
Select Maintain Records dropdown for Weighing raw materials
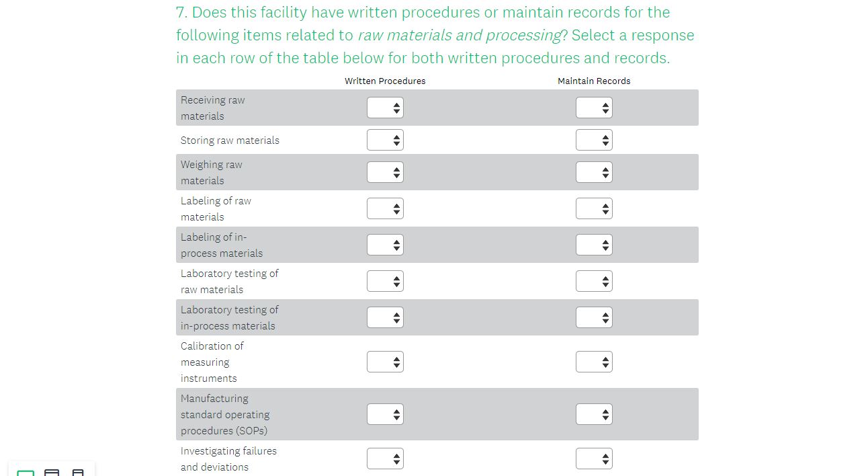[594, 172]
